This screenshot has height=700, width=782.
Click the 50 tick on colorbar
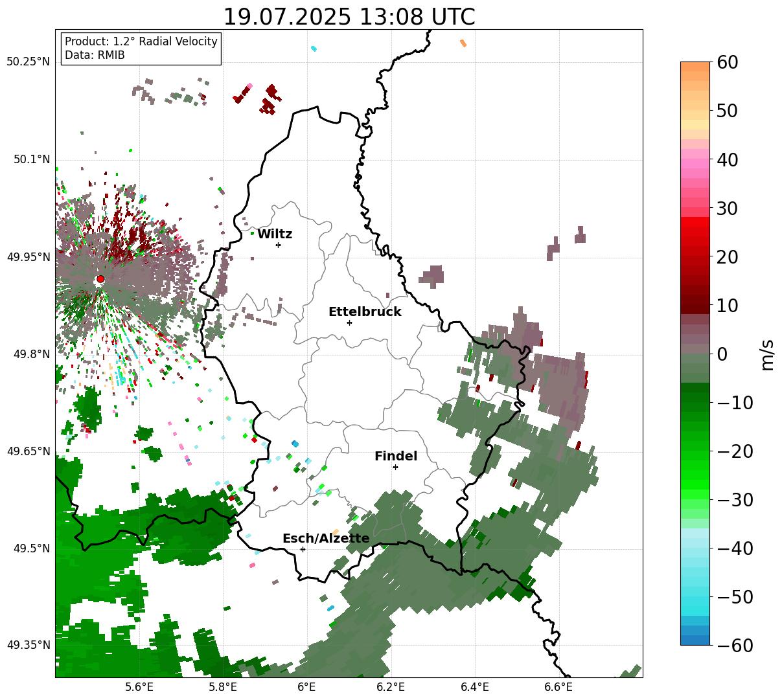[728, 111]
